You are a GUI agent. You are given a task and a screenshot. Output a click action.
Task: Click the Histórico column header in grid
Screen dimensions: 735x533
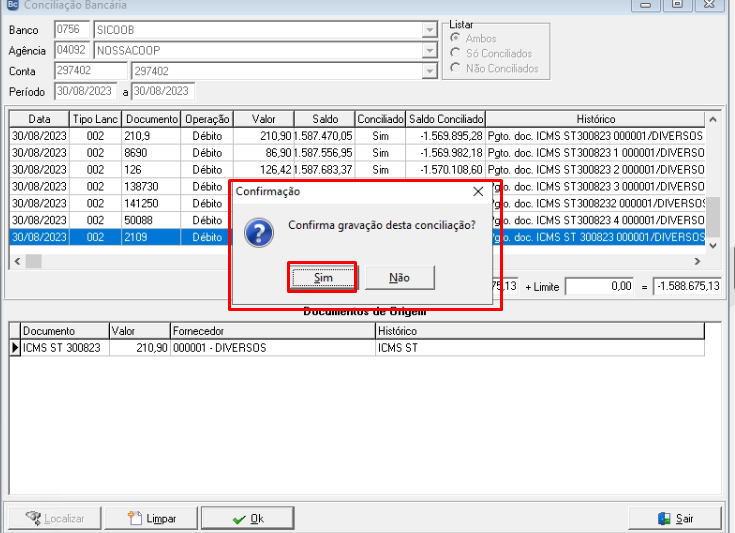pyautogui.click(x=595, y=119)
